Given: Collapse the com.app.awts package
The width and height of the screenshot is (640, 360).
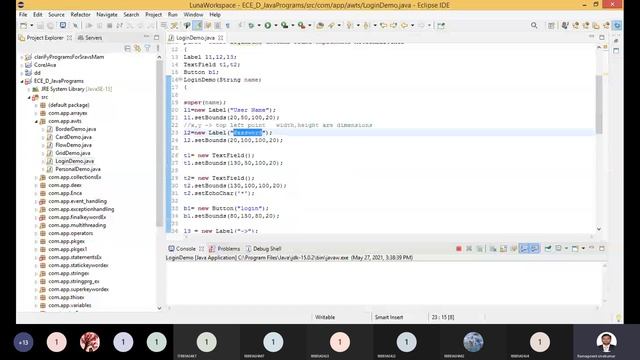Looking at the screenshot, I should (36, 121).
